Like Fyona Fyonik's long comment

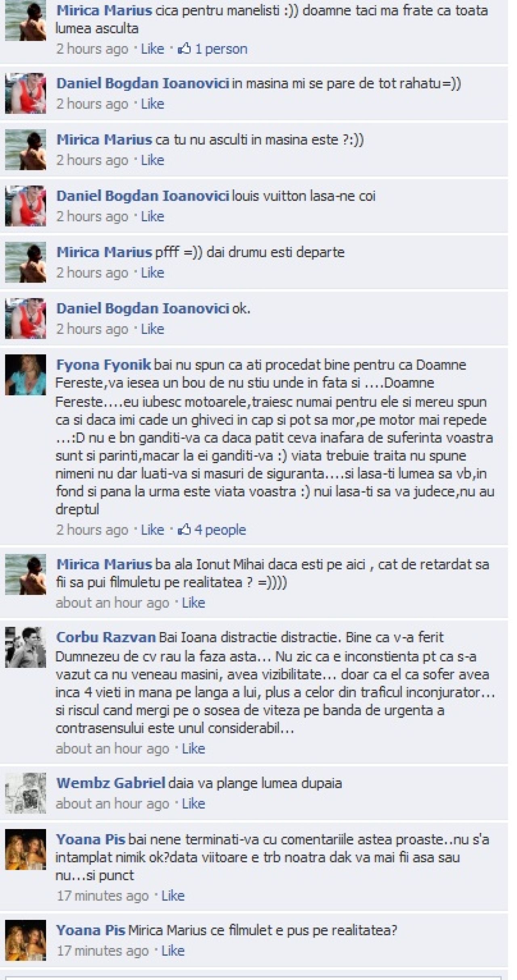click(152, 529)
